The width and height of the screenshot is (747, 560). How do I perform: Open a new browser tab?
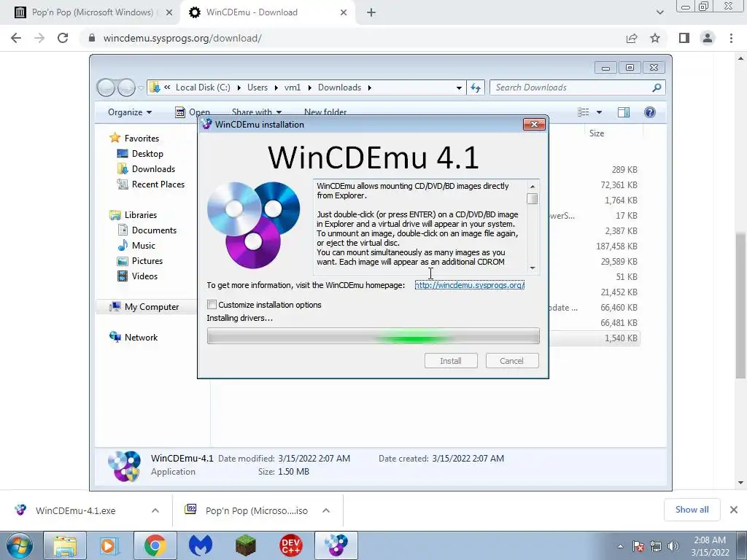[x=371, y=12]
